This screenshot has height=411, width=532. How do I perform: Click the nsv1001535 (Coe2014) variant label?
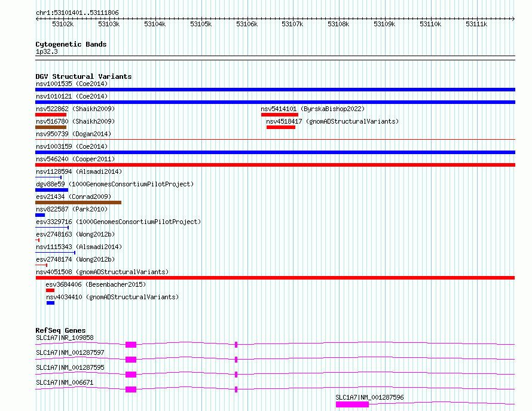click(72, 84)
